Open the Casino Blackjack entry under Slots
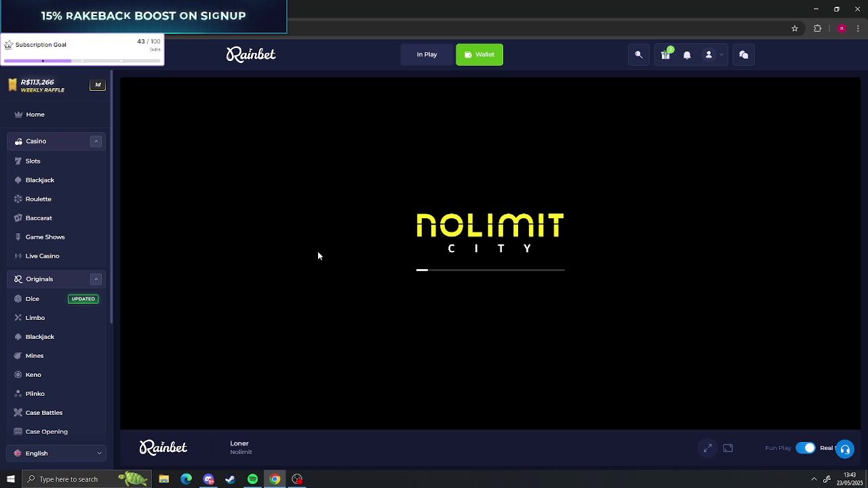This screenshot has width=868, height=488. tap(40, 180)
